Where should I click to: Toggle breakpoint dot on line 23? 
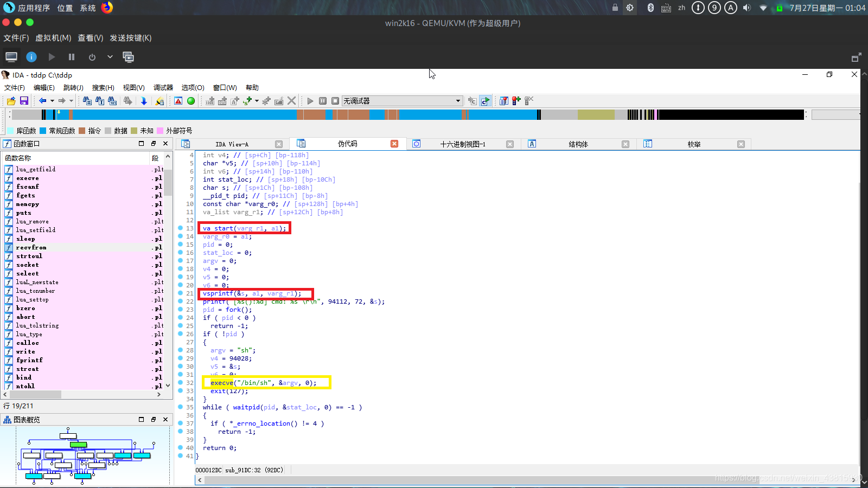tap(180, 310)
